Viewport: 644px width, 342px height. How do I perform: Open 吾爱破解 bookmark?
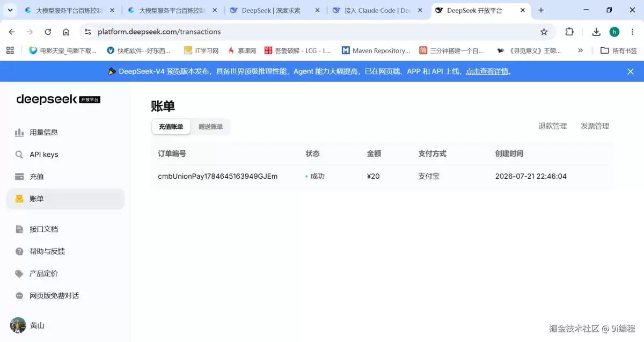coord(298,50)
